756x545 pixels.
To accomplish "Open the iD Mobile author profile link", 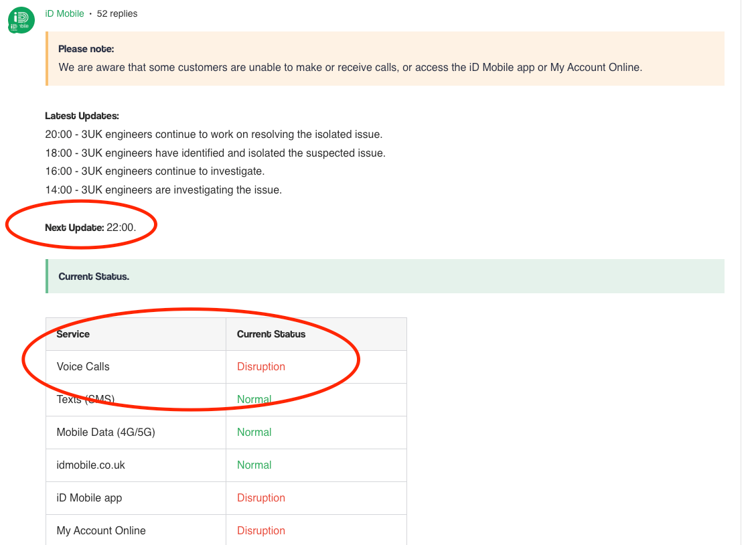I will click(64, 13).
